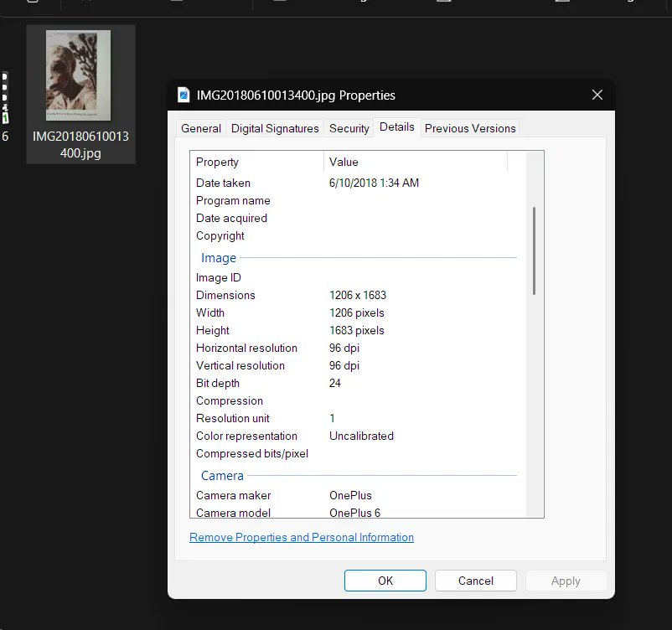Select the Vertical resolution row

[357, 365]
